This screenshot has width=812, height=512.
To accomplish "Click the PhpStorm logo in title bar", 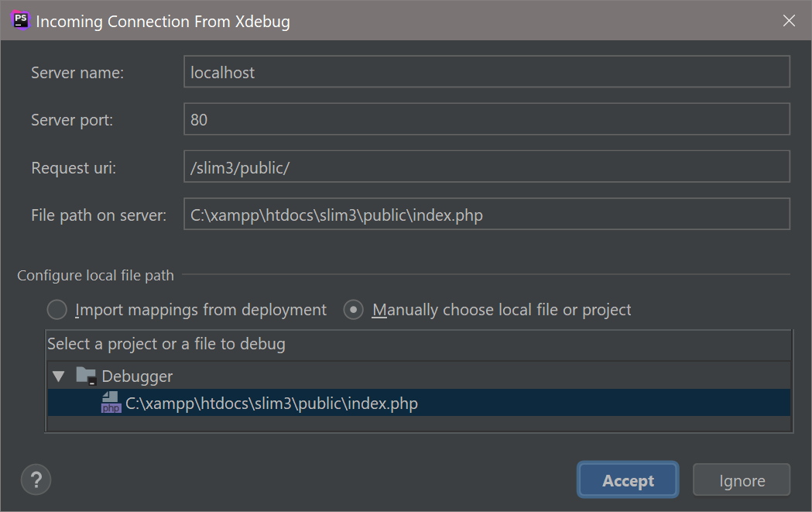I will [x=21, y=21].
